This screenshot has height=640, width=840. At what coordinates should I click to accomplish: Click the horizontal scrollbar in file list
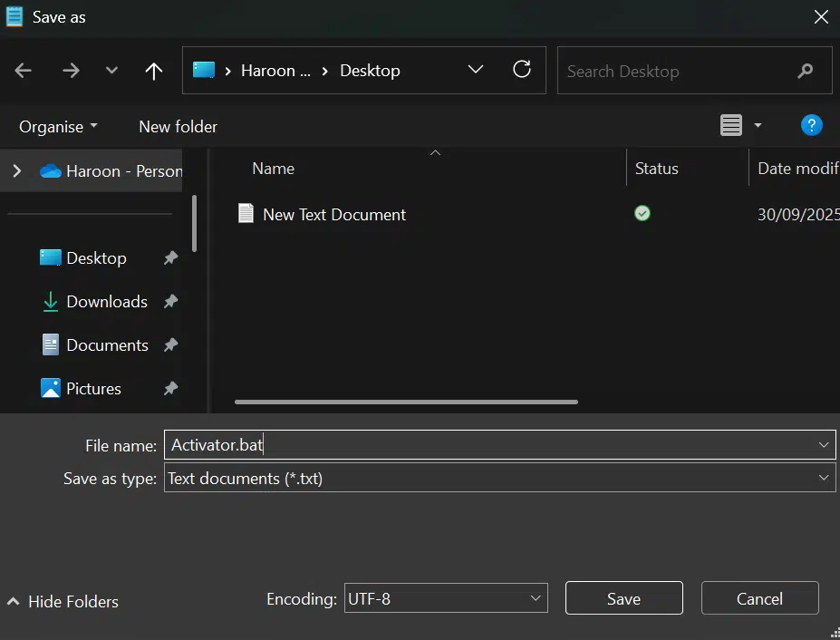406,402
